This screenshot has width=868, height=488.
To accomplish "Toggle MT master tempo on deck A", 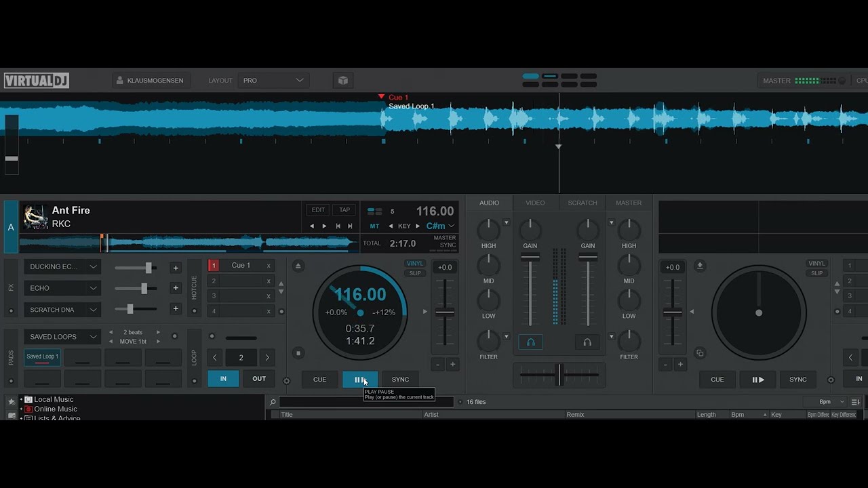I will 374,226.
